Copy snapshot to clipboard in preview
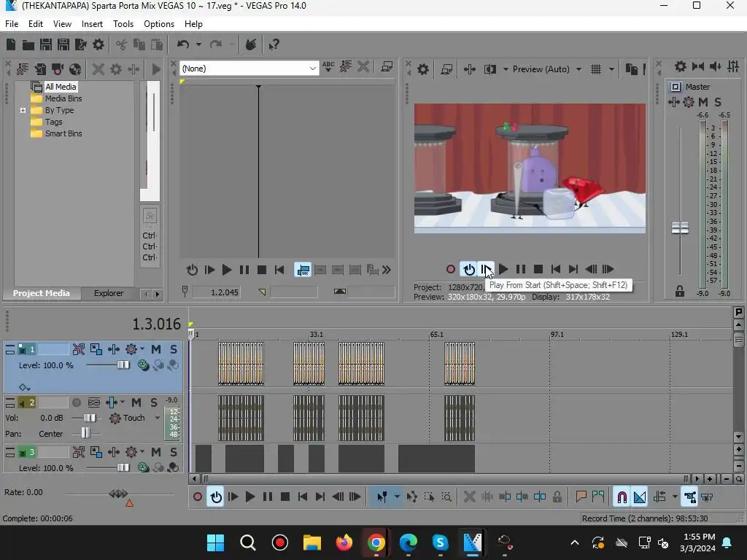The image size is (747, 560). pyautogui.click(x=631, y=69)
